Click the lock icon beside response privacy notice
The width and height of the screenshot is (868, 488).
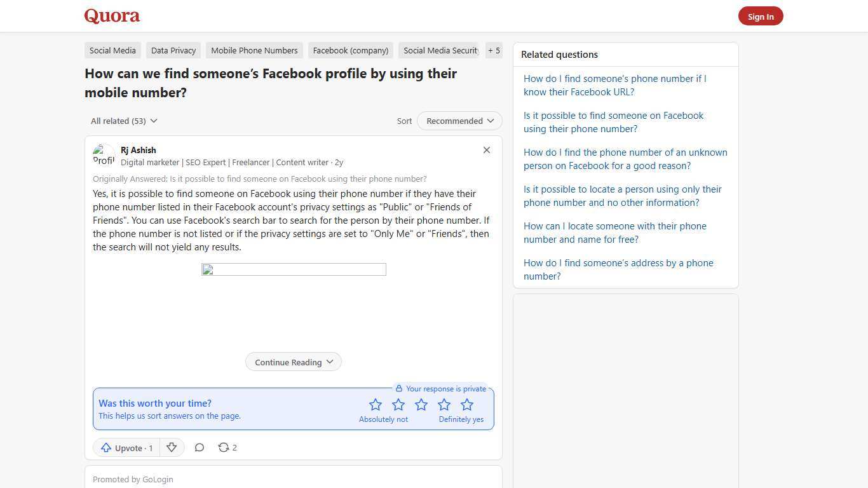click(x=399, y=388)
